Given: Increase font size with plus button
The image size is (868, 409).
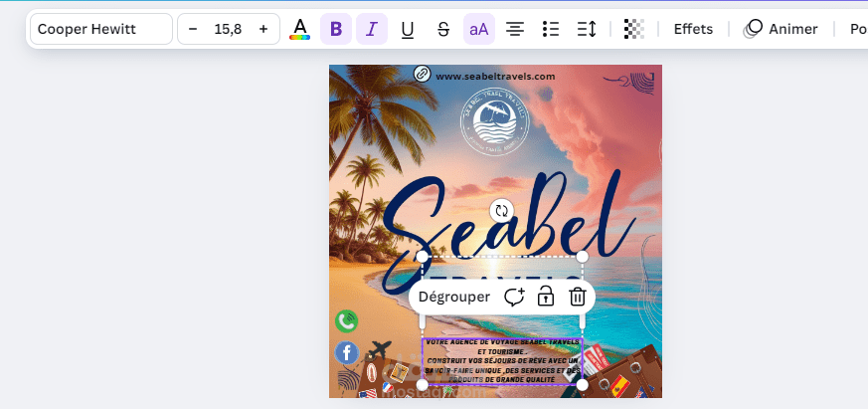Looking at the screenshot, I should point(263,29).
